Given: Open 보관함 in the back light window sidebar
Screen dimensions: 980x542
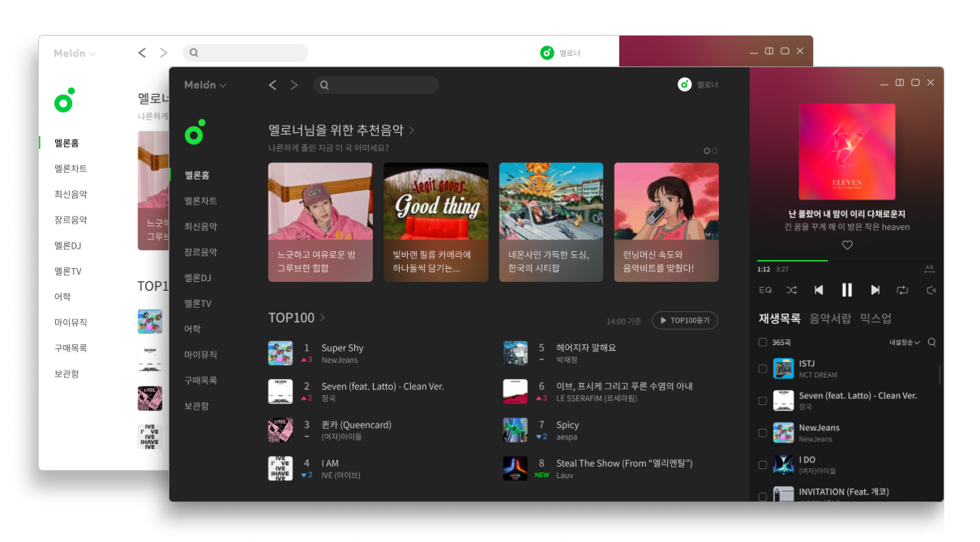Looking at the screenshot, I should click(x=66, y=373).
